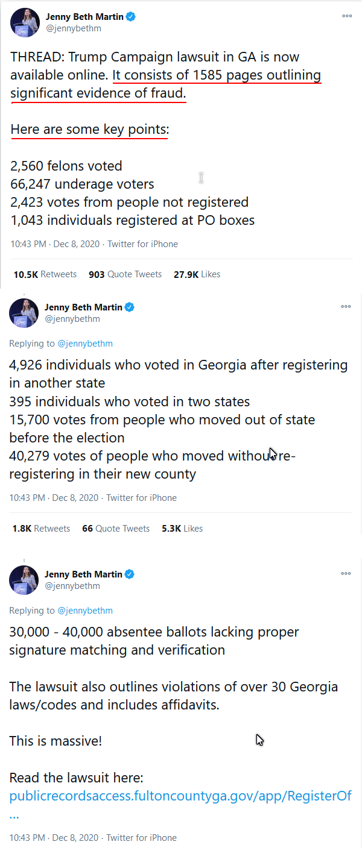The image size is (362, 868).
Task: Click the Jenny Beth Martin name on the THREAD tweet
Action: 84,17
